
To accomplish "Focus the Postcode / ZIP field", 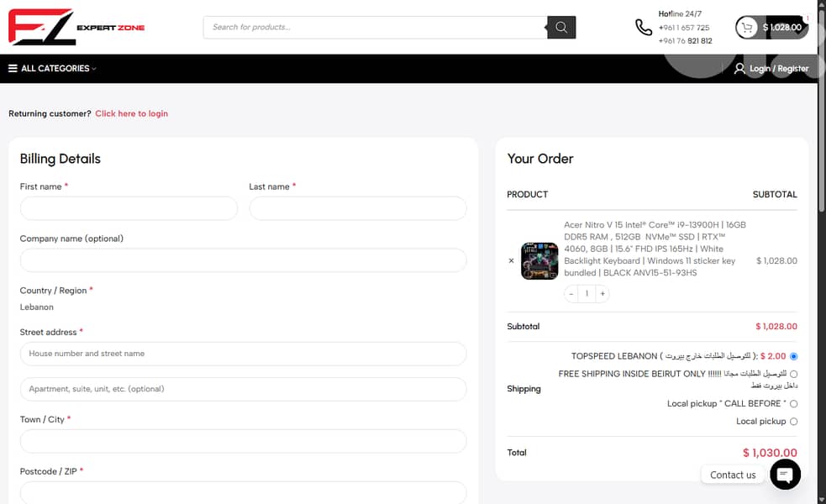I will tap(244, 492).
